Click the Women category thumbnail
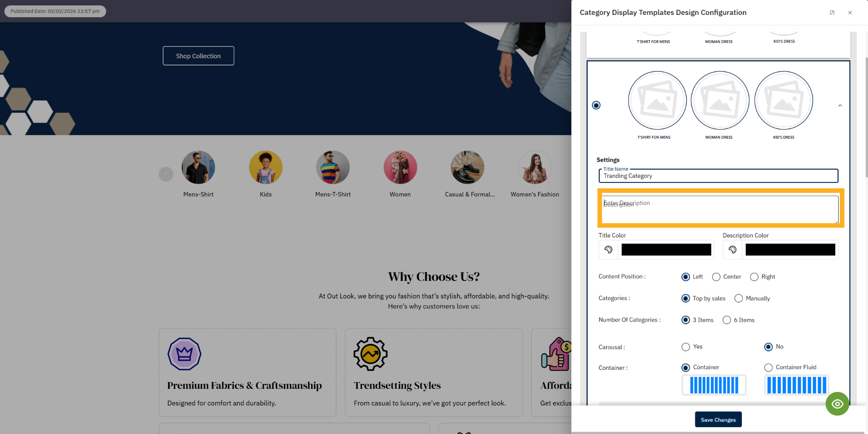The width and height of the screenshot is (868, 434). pos(400,167)
